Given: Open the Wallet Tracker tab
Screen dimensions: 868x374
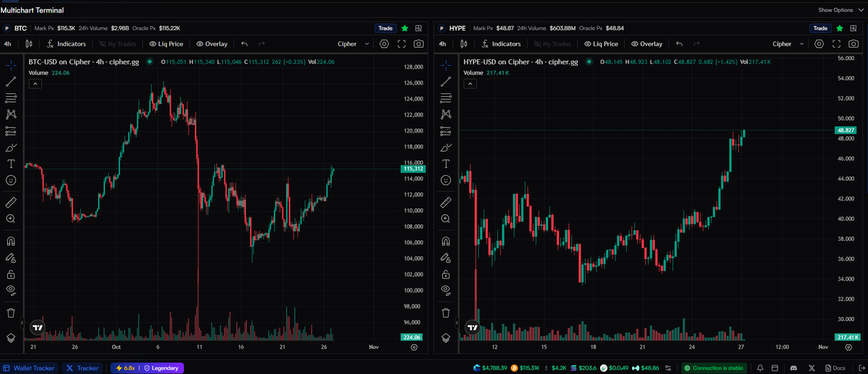Looking at the screenshot, I should pyautogui.click(x=29, y=368).
